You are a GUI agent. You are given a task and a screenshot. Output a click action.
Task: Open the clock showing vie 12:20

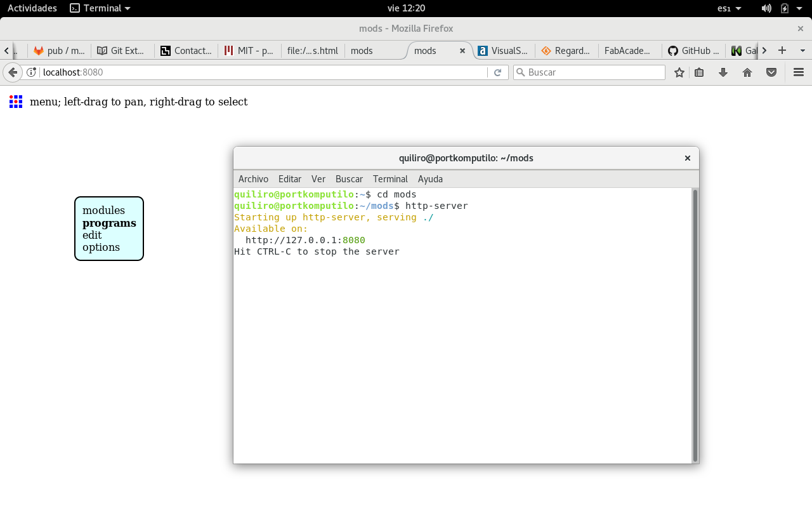tap(406, 8)
